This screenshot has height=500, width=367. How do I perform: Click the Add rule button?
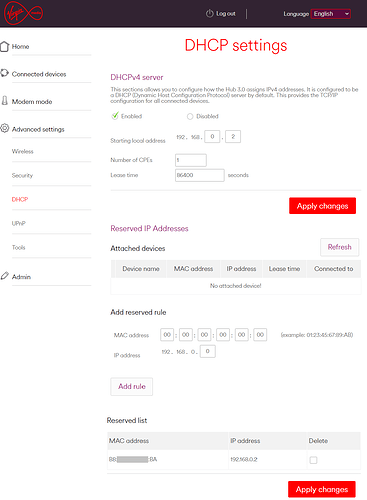click(x=132, y=386)
